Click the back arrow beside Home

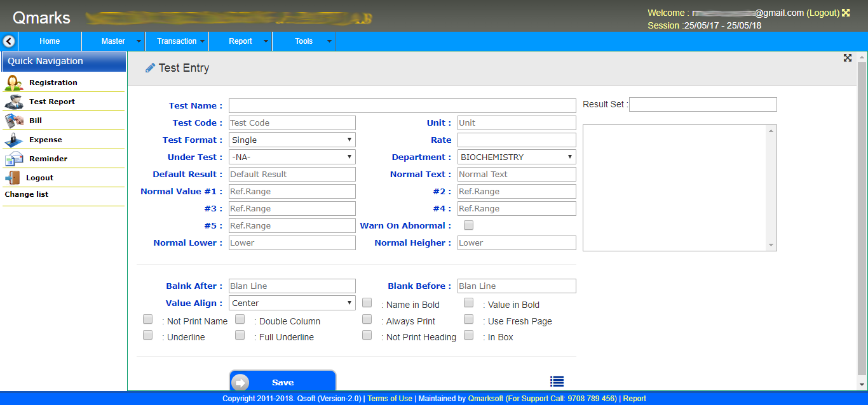tap(8, 41)
